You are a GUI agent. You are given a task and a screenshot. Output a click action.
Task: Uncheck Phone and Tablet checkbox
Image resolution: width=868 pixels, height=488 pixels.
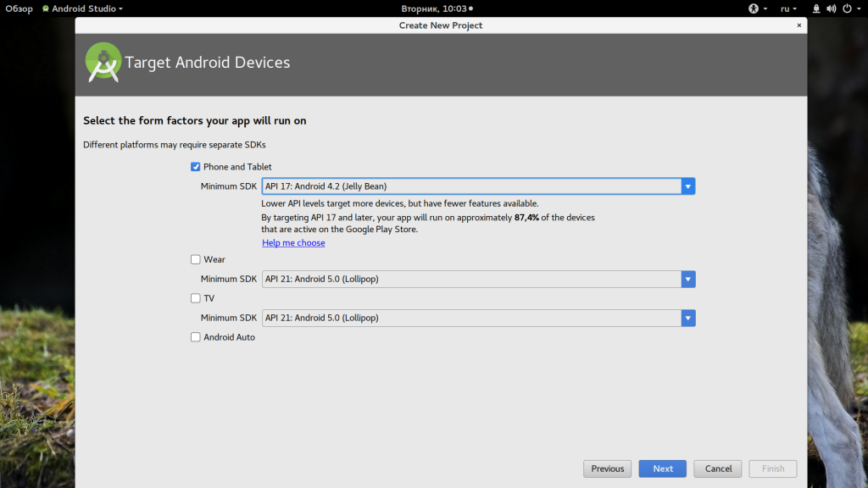(x=196, y=167)
